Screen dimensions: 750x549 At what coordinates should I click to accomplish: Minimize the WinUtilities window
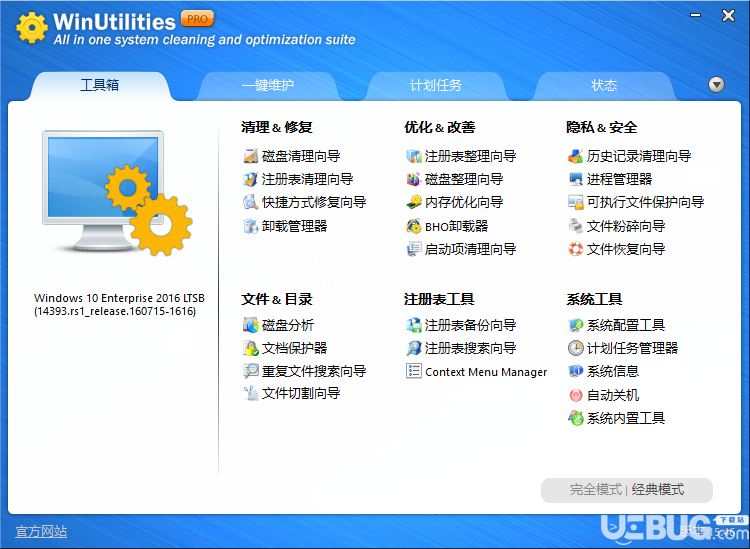coord(695,15)
